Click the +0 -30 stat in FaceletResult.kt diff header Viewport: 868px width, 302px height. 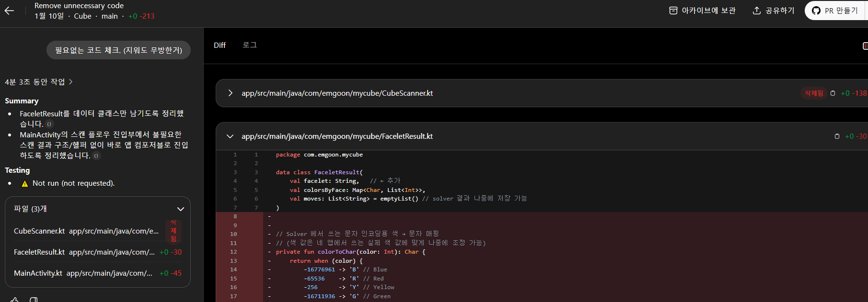(x=856, y=136)
